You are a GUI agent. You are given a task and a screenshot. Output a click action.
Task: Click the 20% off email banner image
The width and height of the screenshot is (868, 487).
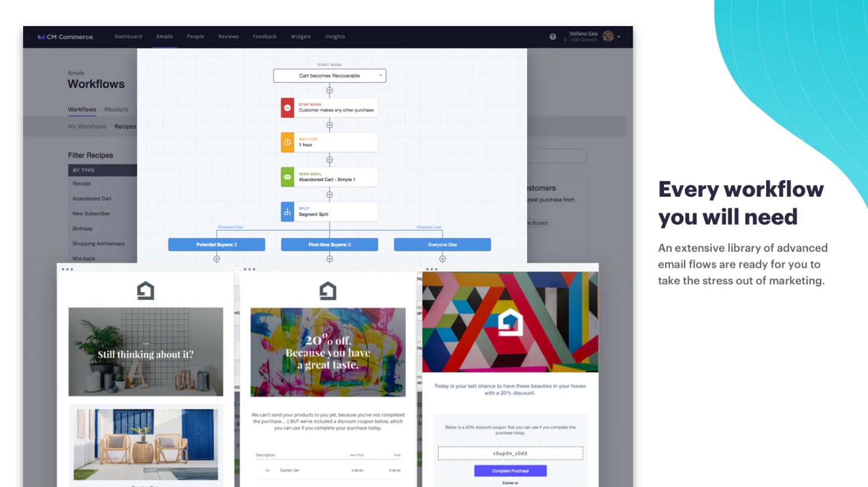[328, 352]
